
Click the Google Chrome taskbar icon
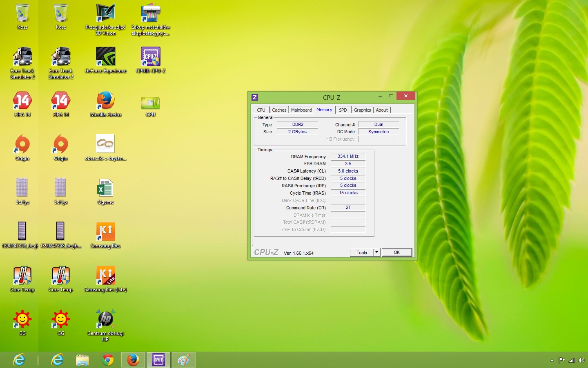108,360
